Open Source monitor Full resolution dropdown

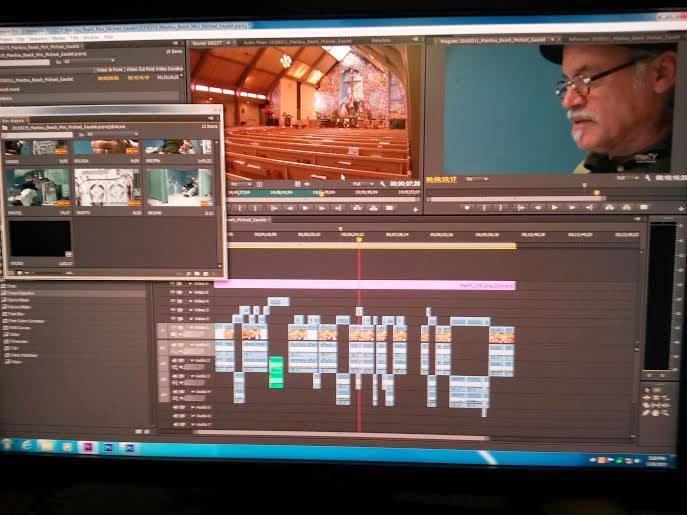tap(364, 184)
